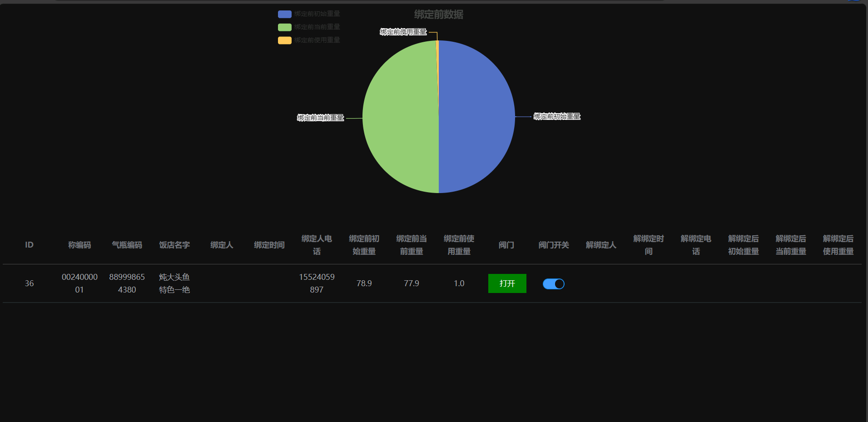Click the 绑定前初始重量 callout label beside the pie
Image resolution: width=868 pixels, height=422 pixels.
(557, 117)
